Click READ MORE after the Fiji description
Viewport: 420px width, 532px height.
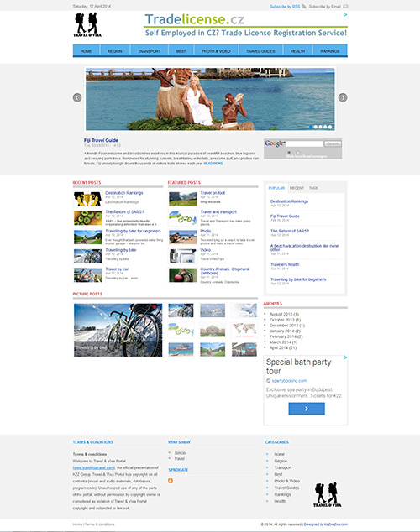click(213, 164)
